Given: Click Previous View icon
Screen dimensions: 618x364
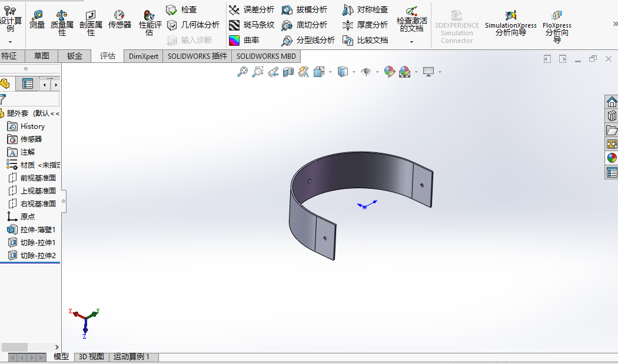Looking at the screenshot, I should [x=273, y=72].
